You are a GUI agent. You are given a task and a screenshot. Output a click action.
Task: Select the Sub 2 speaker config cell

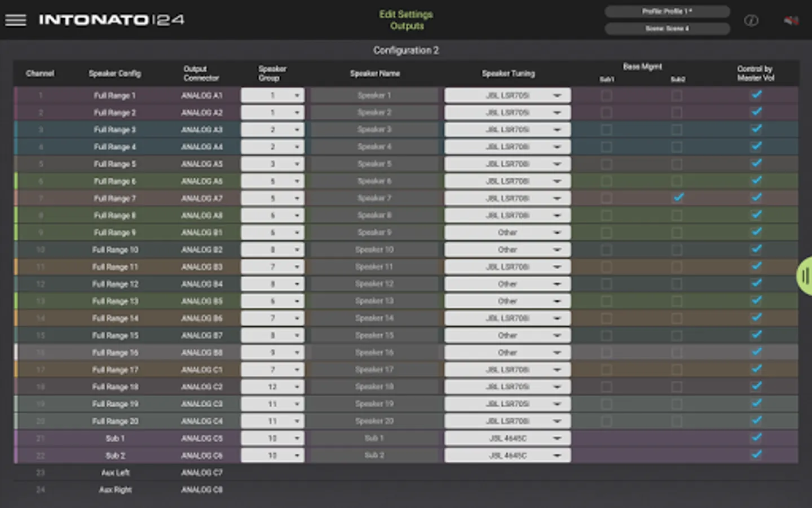pyautogui.click(x=115, y=456)
